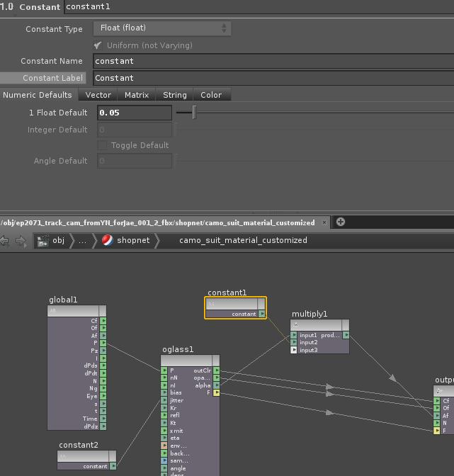Click the 1 Float Default value field

pos(135,113)
